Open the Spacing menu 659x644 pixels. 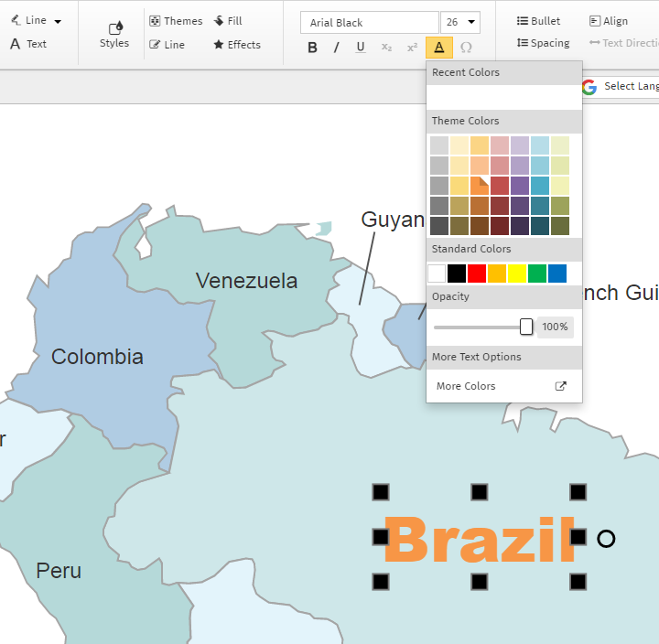(543, 43)
